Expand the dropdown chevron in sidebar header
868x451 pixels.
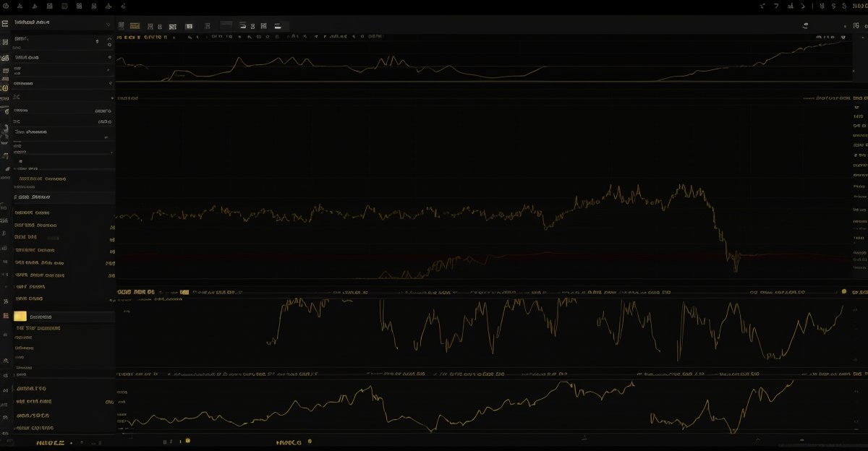(109, 24)
